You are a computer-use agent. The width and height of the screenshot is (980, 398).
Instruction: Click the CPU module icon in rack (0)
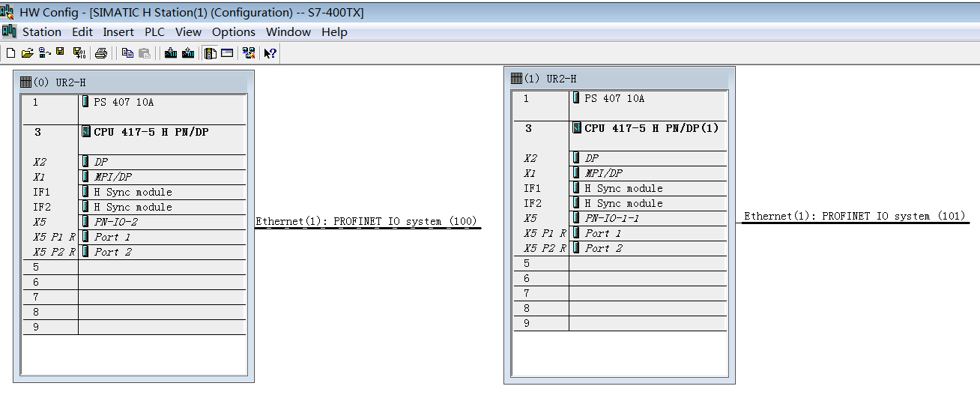(86, 132)
